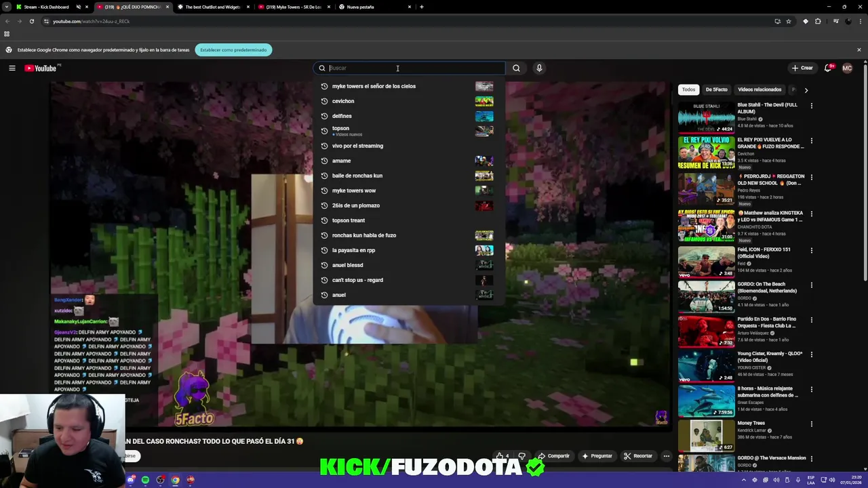The height and width of the screenshot is (488, 868).
Task: Dislike the video with thumbs down
Action: [x=521, y=456]
